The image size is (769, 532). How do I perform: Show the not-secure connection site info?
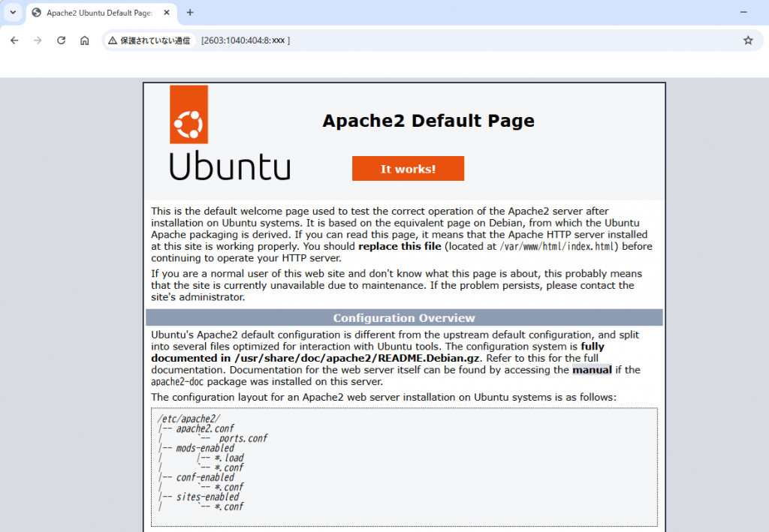pyautogui.click(x=149, y=41)
